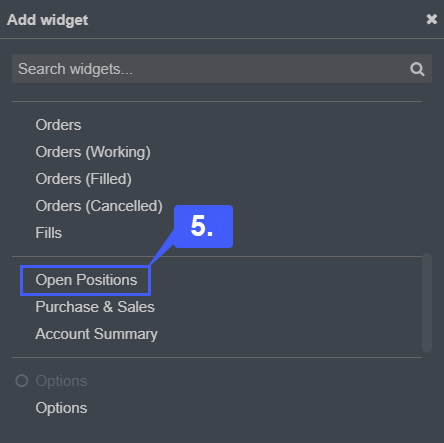Image resolution: width=444 pixels, height=443 pixels.
Task: Toggle the circle beside Options heading
Action: click(22, 381)
